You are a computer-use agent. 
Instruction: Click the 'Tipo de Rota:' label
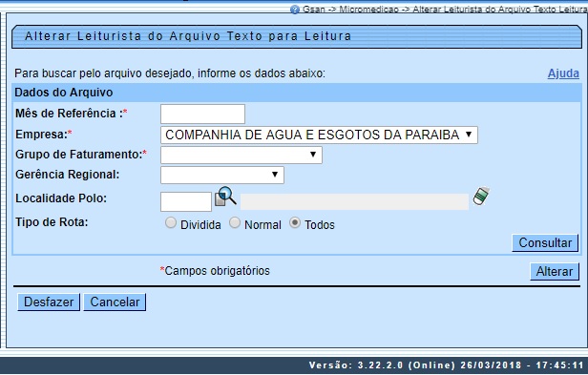click(x=52, y=222)
